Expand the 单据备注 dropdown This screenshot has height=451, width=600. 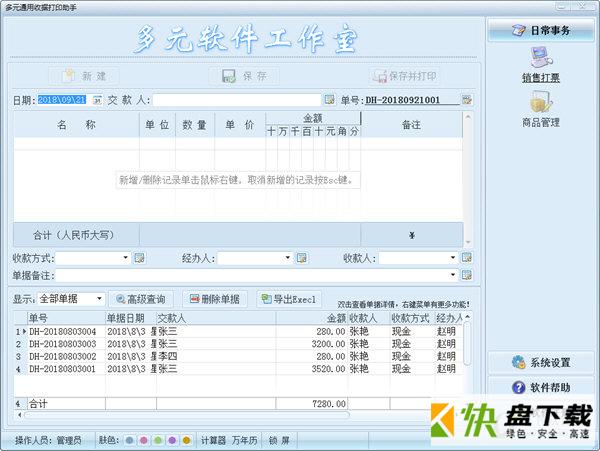tap(453, 275)
